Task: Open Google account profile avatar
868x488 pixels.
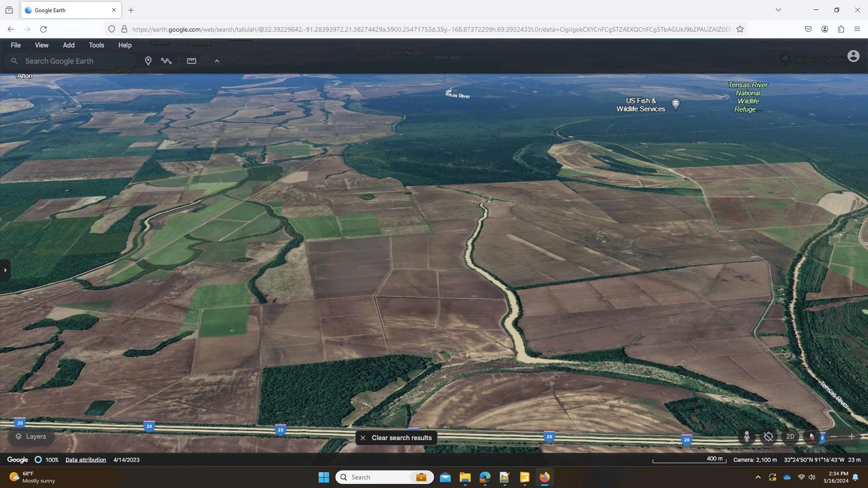Action: pos(853,56)
